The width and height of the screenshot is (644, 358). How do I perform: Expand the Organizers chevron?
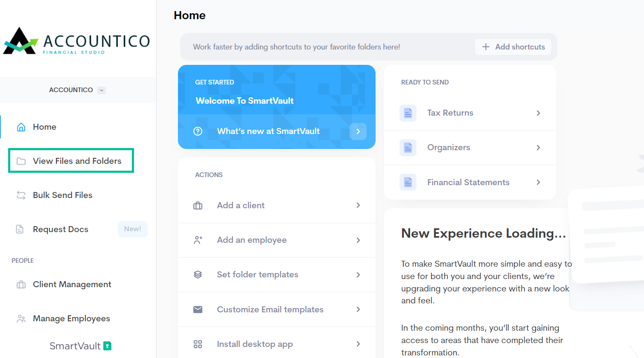pyautogui.click(x=538, y=148)
